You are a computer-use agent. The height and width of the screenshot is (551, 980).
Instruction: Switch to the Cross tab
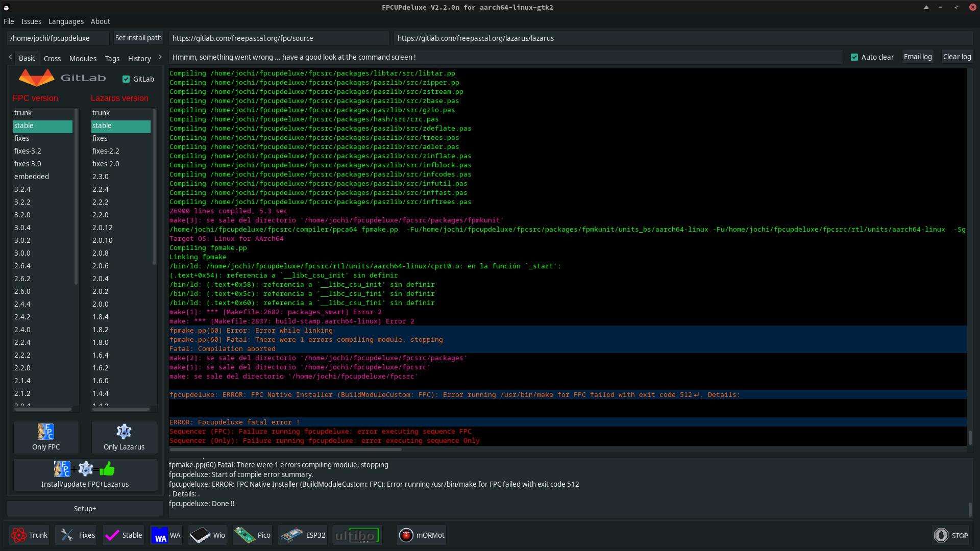[52, 58]
